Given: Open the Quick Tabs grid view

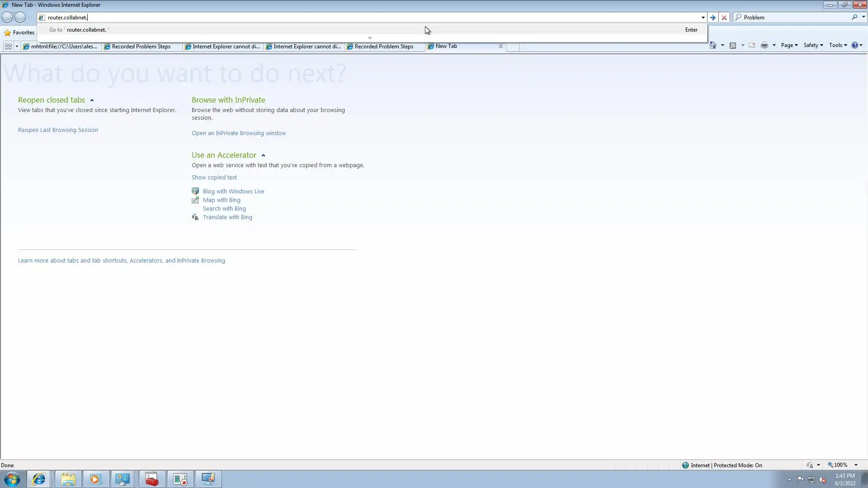Looking at the screenshot, I should coord(8,46).
